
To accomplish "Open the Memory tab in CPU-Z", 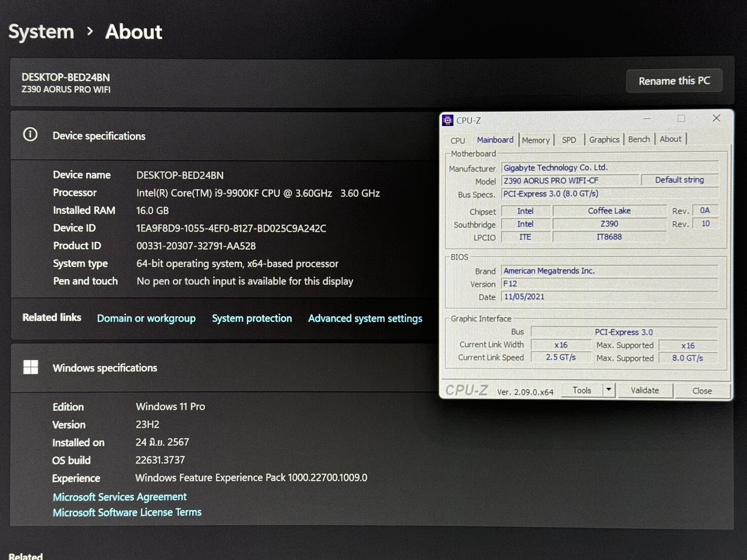I will 536,140.
